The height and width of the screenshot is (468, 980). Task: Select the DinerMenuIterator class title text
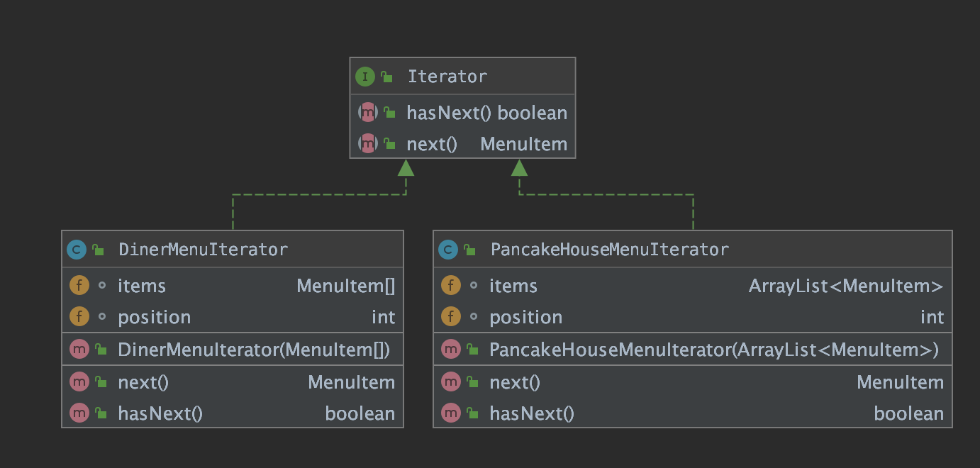pyautogui.click(x=202, y=249)
